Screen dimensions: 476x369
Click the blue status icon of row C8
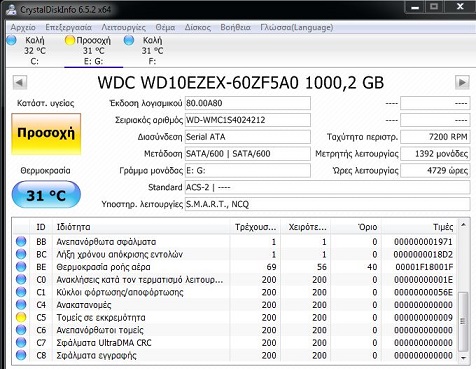(21, 355)
